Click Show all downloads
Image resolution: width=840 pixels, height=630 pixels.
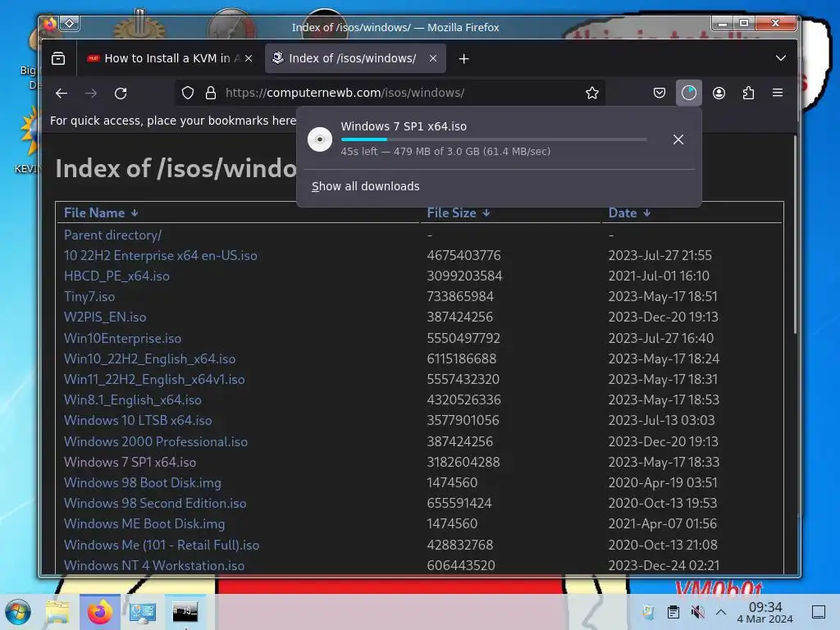coord(365,186)
